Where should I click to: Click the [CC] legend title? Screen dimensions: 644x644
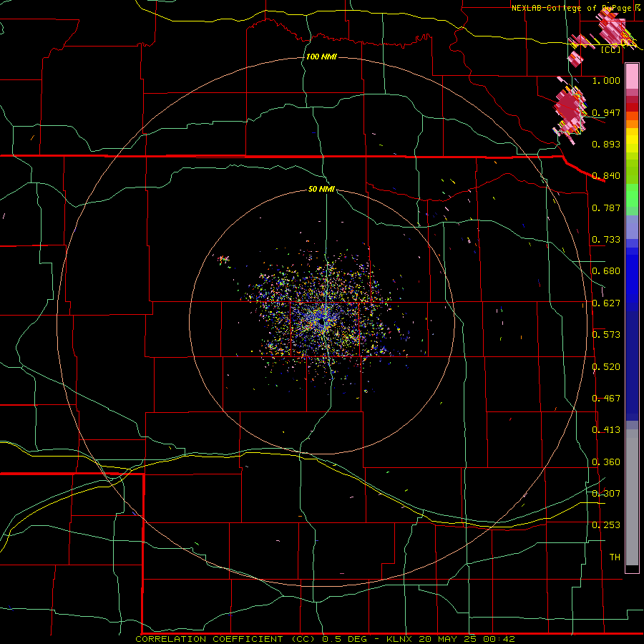(610, 49)
